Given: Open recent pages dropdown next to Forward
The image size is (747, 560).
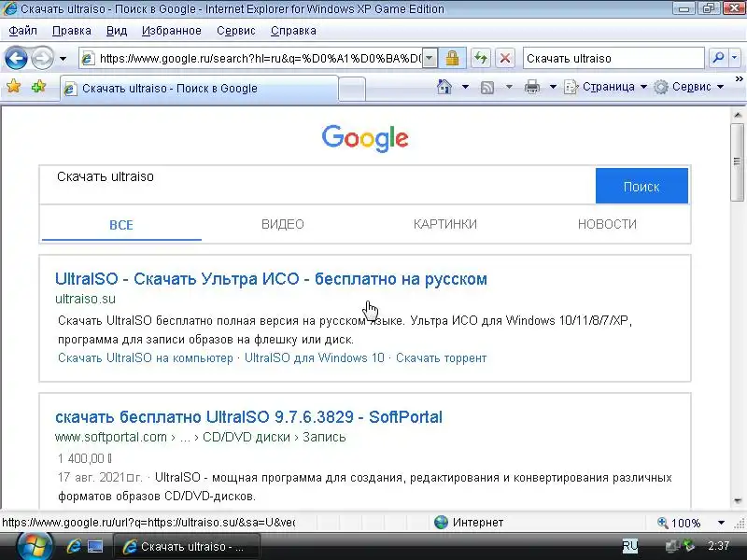Looking at the screenshot, I should pos(63,59).
